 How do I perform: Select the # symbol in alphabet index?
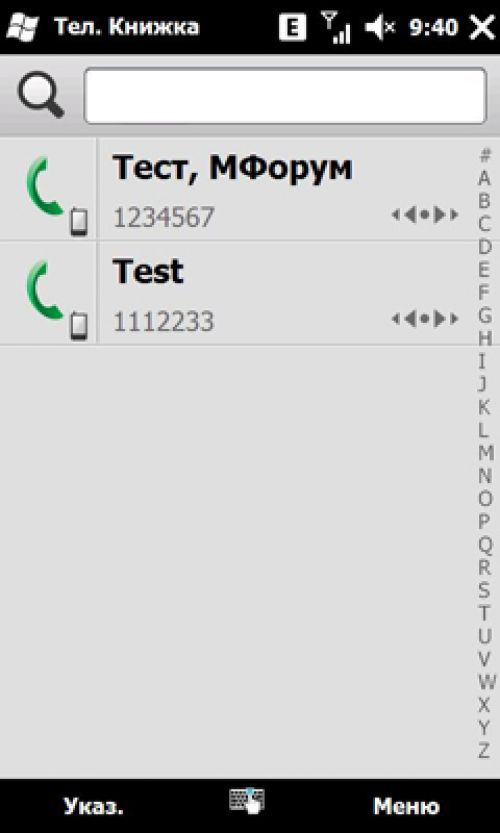pos(485,155)
